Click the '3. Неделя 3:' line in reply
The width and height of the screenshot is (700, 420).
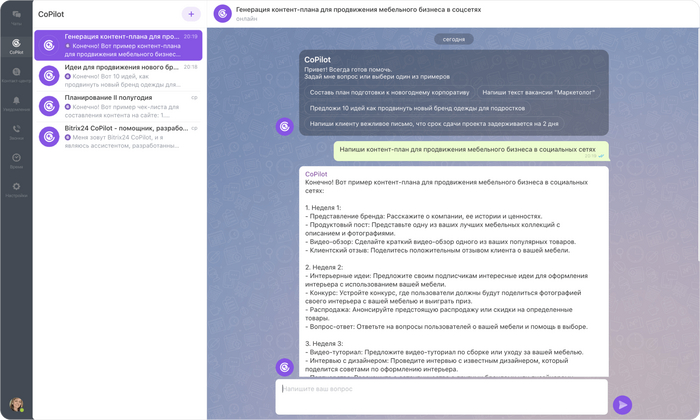coord(324,344)
